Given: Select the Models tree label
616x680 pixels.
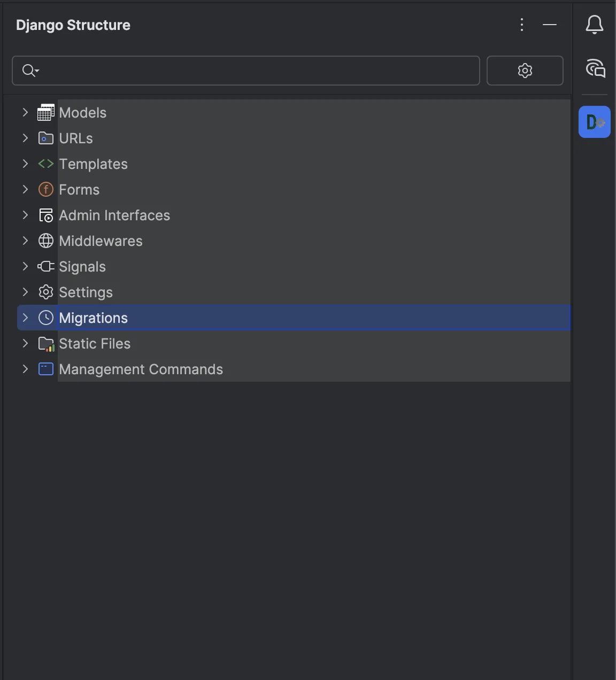Looking at the screenshot, I should click(83, 113).
